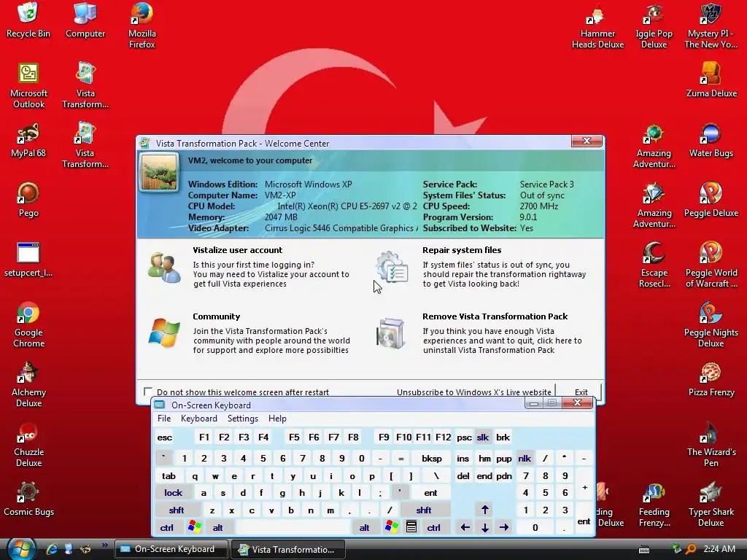Launch Google Chrome from the desktop
Screen dimensions: 747x560
tap(28, 324)
